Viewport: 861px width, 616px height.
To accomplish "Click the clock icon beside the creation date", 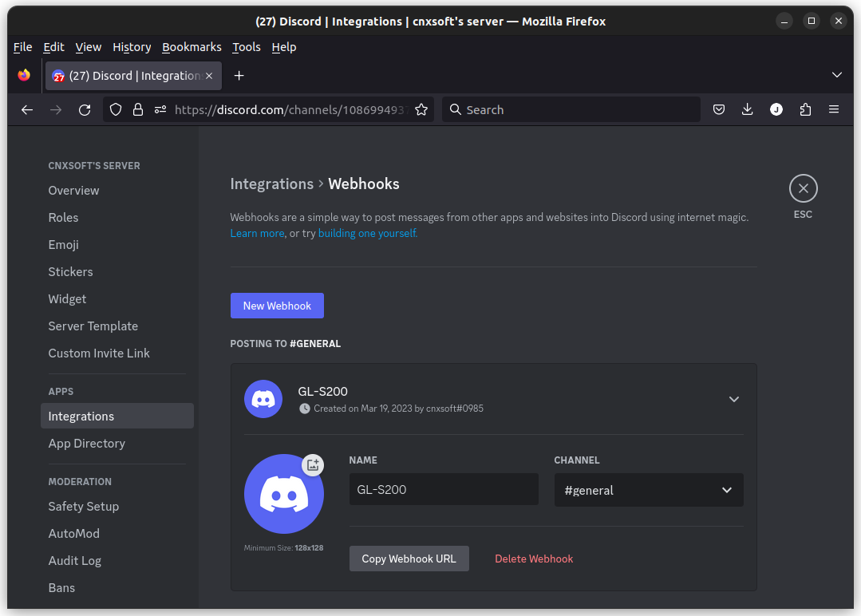I will [304, 409].
